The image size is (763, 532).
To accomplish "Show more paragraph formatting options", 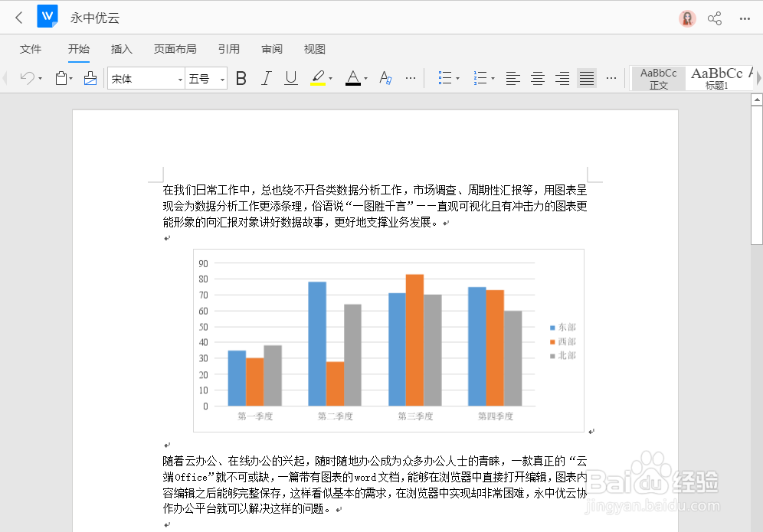I will pyautogui.click(x=611, y=78).
